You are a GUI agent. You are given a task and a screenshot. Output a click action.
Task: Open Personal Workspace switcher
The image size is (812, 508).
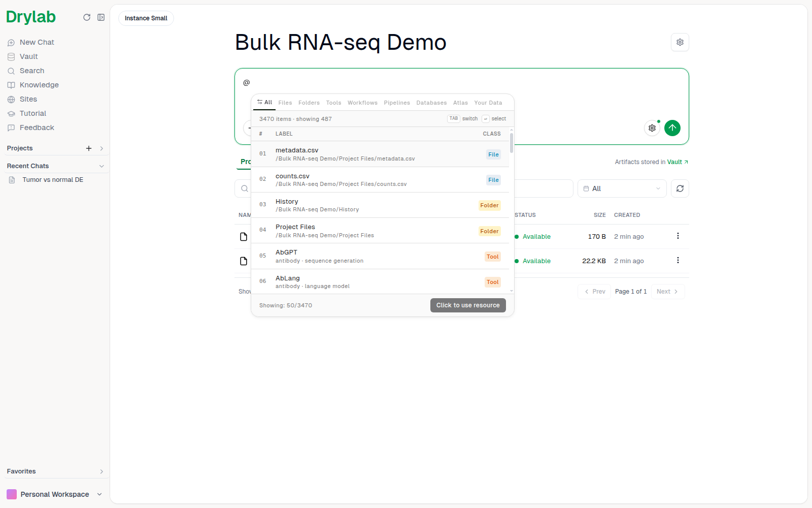54,494
